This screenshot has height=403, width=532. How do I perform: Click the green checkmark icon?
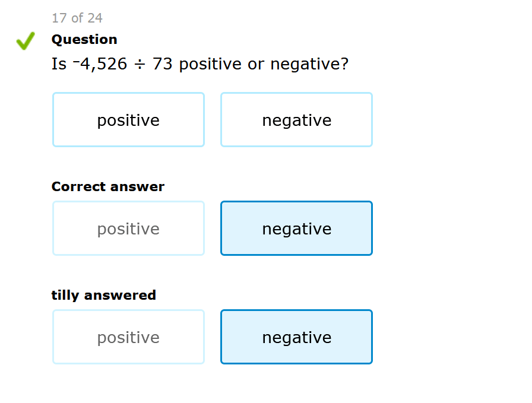[25, 41]
